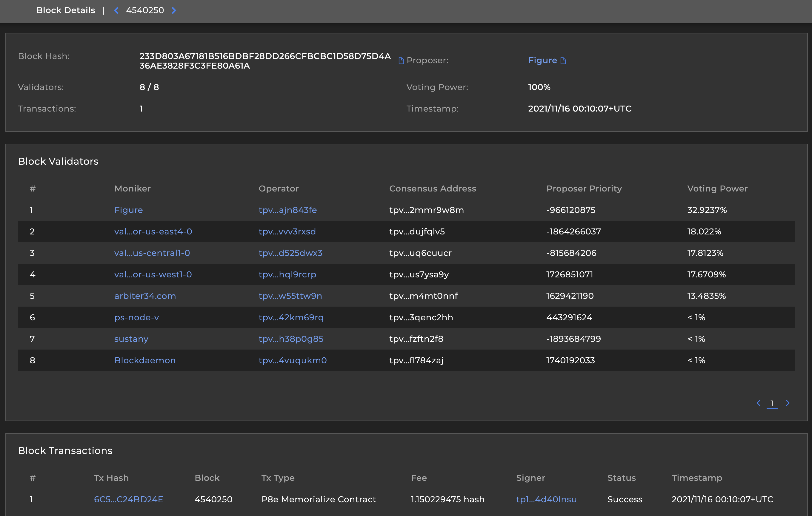
Task: Open proposer Figure link in block summary
Action: [542, 60]
